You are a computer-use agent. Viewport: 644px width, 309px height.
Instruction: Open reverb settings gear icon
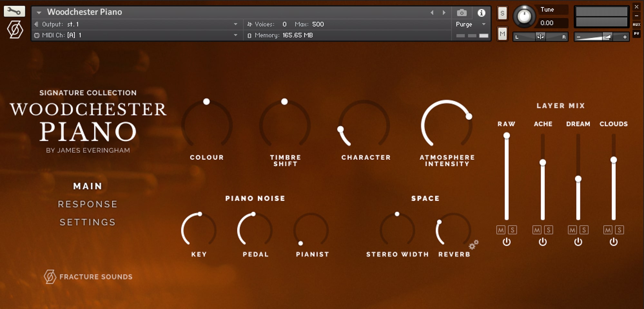473,245
